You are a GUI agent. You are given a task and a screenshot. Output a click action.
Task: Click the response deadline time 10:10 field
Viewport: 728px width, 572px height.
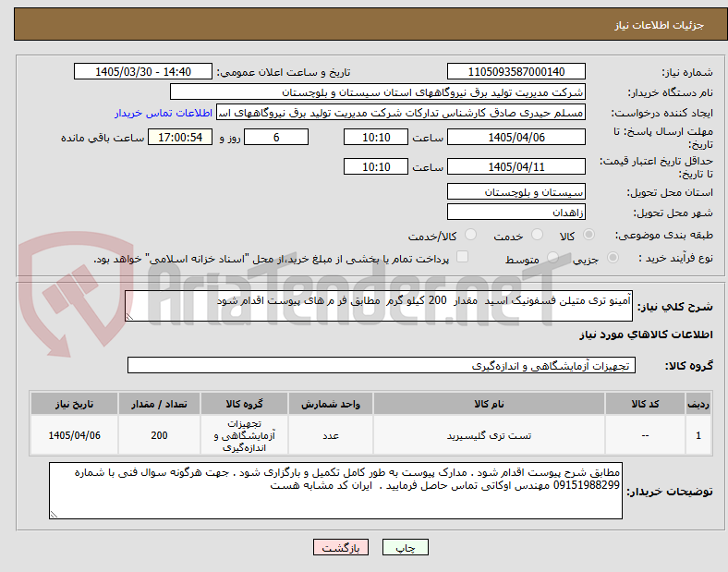(x=376, y=137)
